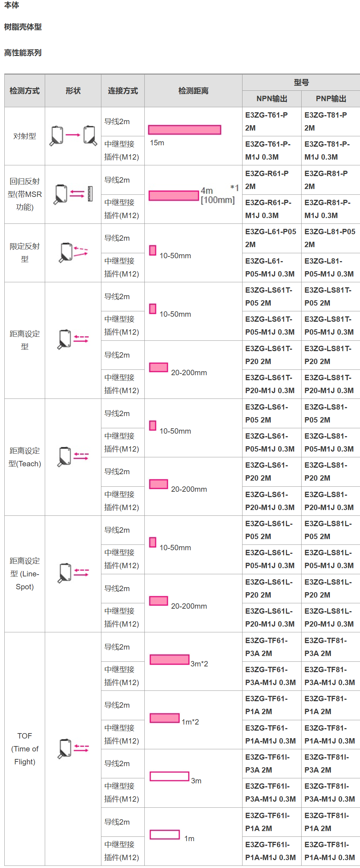
Task: Click the pink 4m detection distance bar
Action: [174, 195]
